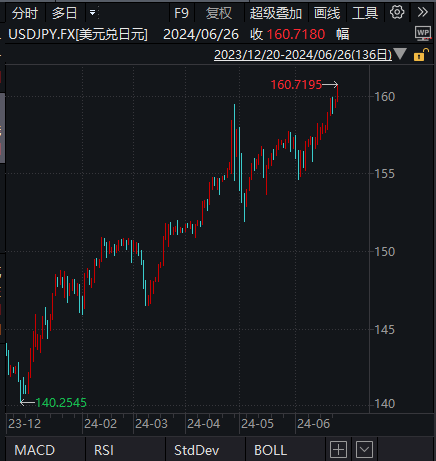436x461 pixels.
Task: Click USDJPY.FX[美元兑日元] symbol title
Action: [78, 34]
